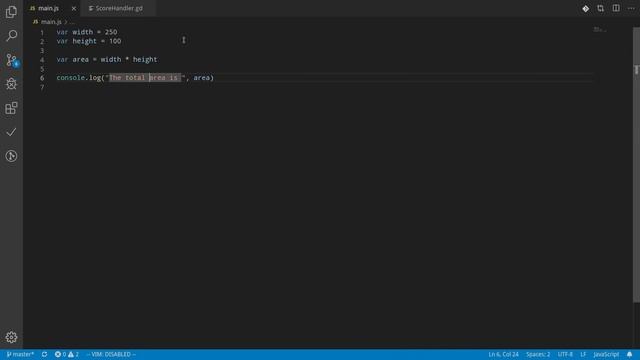
Task: Toggle the VIM: DISABLED status item
Action: tap(111, 354)
